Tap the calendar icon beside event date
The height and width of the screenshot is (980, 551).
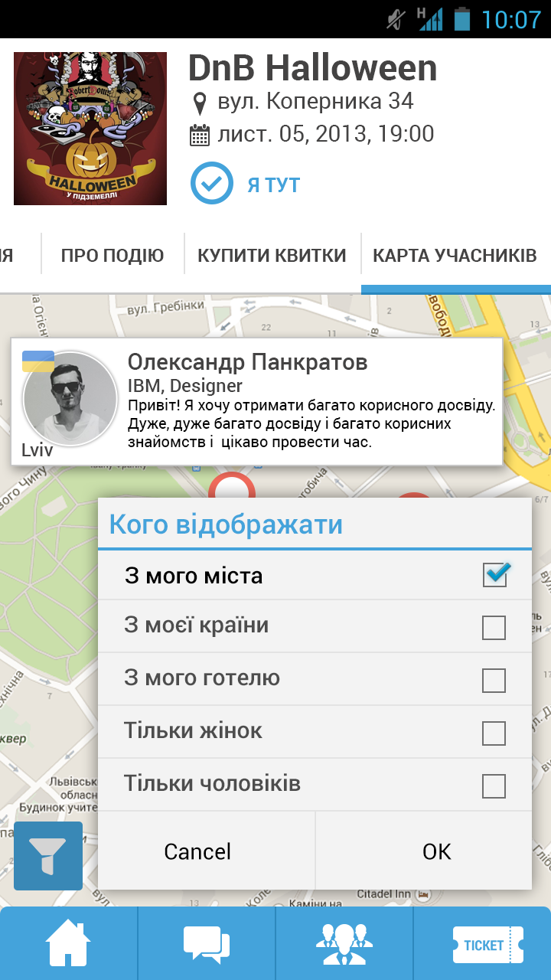point(200,136)
